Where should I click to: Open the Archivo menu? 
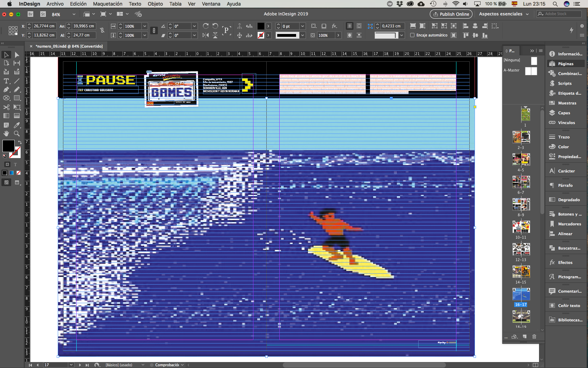tap(55, 4)
